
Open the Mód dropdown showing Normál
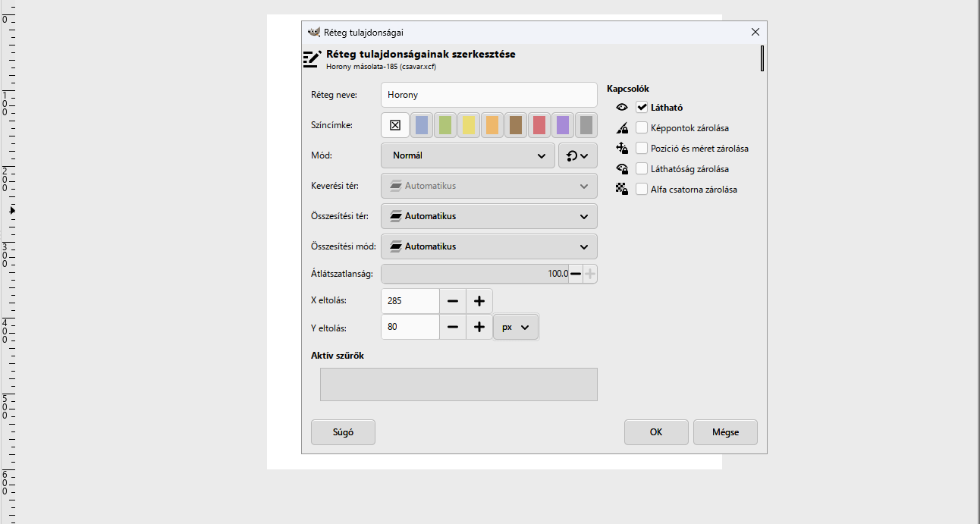click(468, 155)
